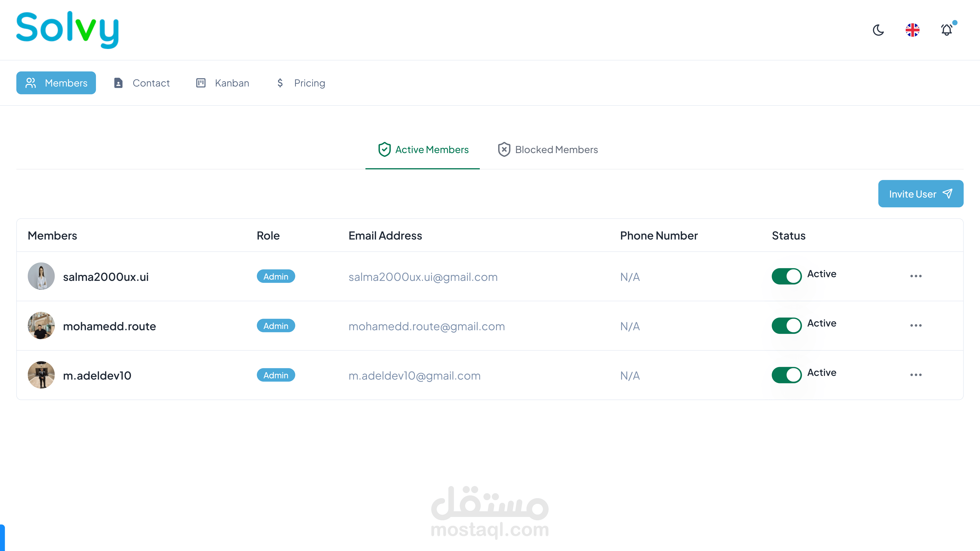Toggle m.adeldev10 active status switch
The image size is (980, 551).
786,375
